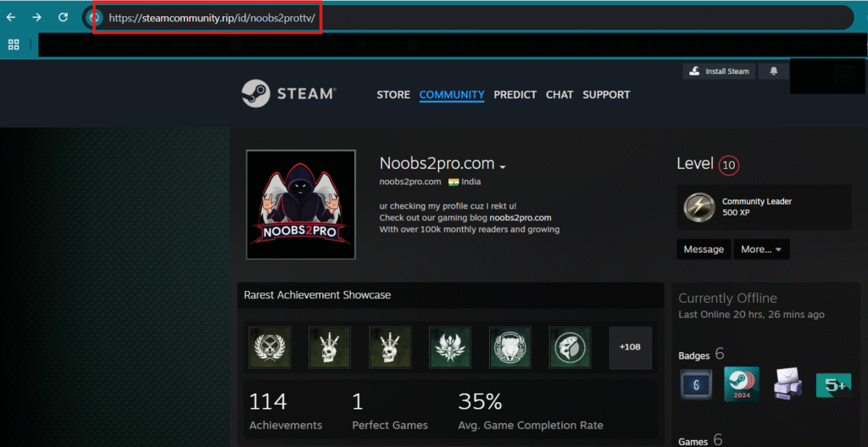This screenshot has width=868, height=447.
Task: Follow the noobs2pro.com blog link in the bio
Action: pos(520,218)
